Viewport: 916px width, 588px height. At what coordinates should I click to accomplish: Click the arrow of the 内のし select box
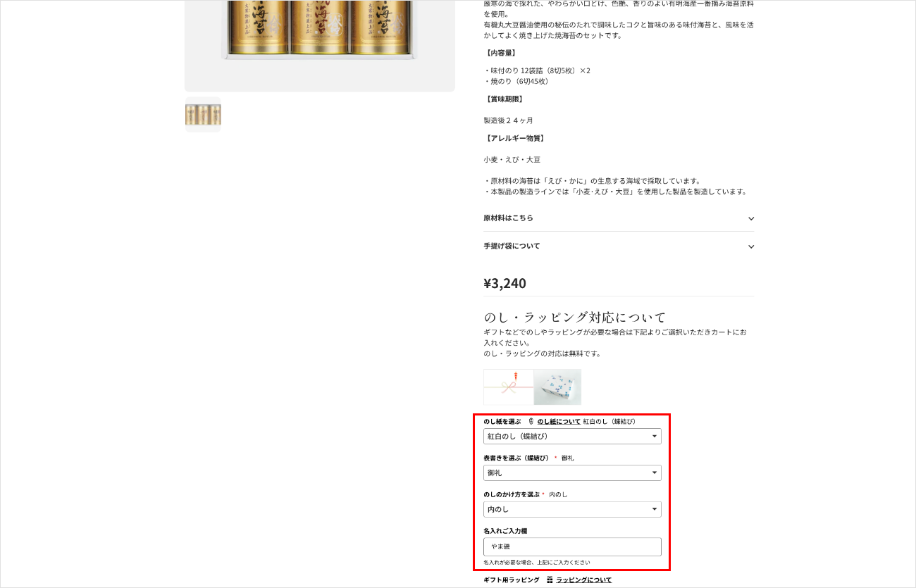click(654, 509)
